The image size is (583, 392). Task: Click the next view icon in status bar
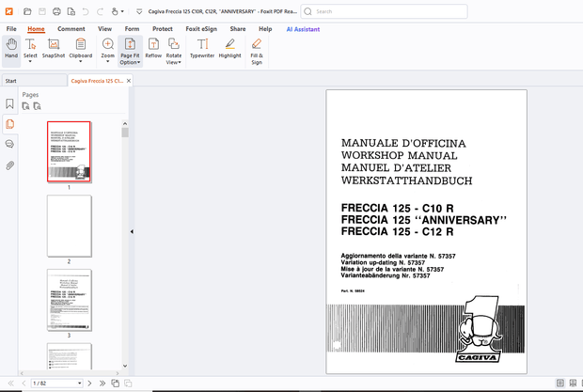(x=128, y=384)
